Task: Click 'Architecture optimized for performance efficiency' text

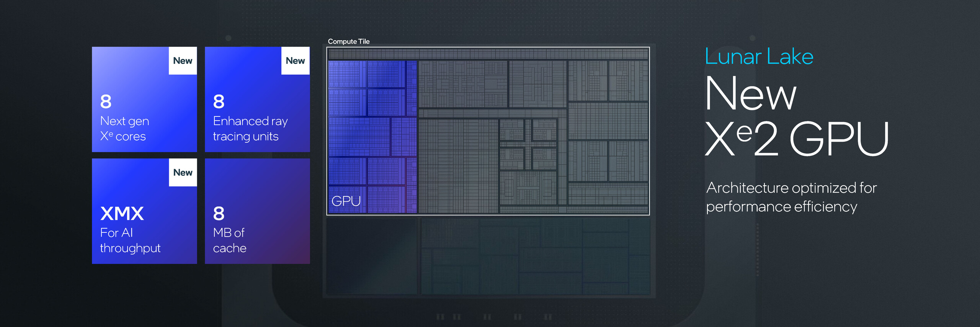Action: click(x=791, y=197)
